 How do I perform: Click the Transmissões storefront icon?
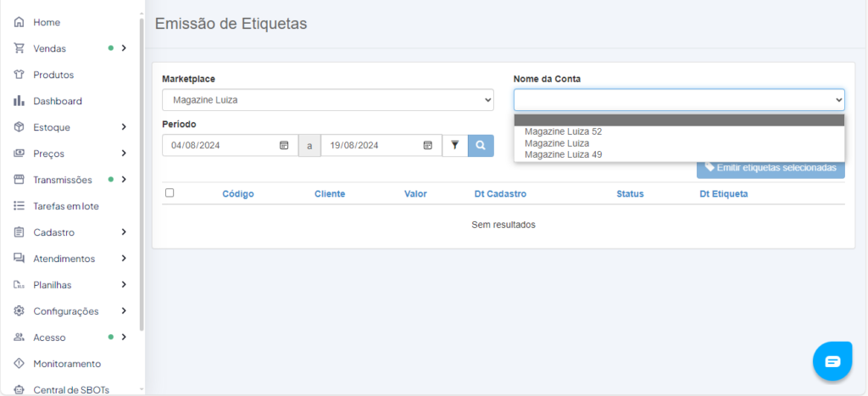[19, 180]
